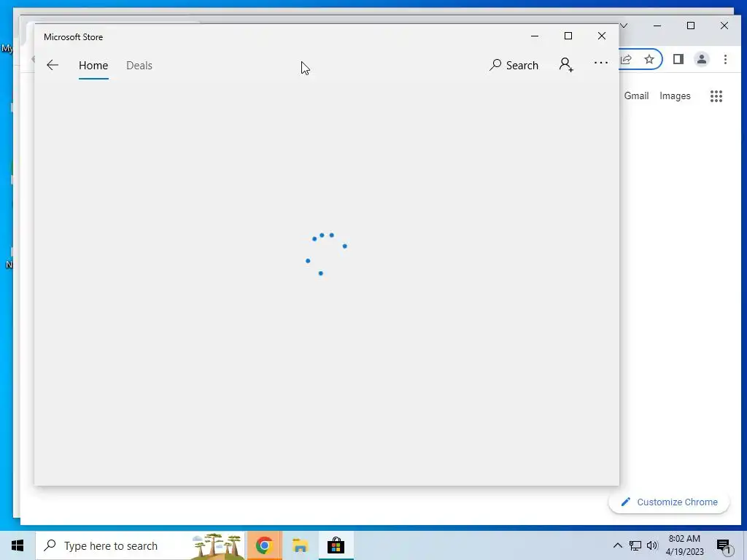Open Search in Microsoft Store
747x560 pixels.
514,65
